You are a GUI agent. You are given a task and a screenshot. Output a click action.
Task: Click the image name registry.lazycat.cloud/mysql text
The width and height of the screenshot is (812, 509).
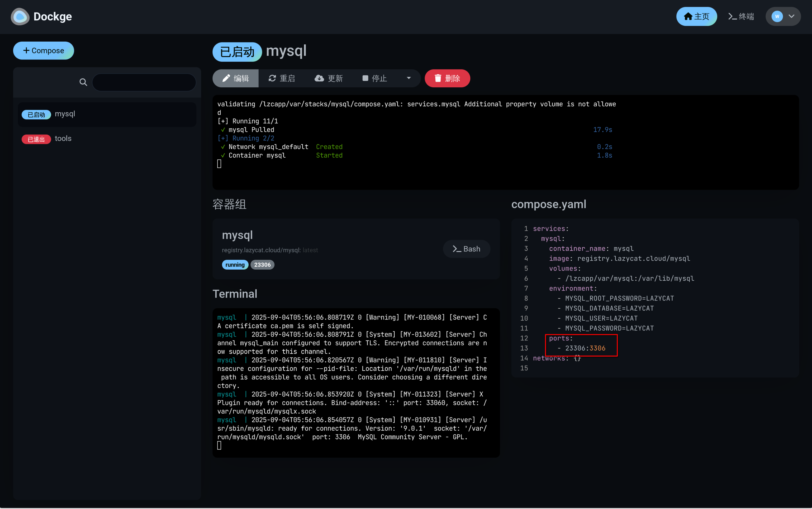click(261, 250)
